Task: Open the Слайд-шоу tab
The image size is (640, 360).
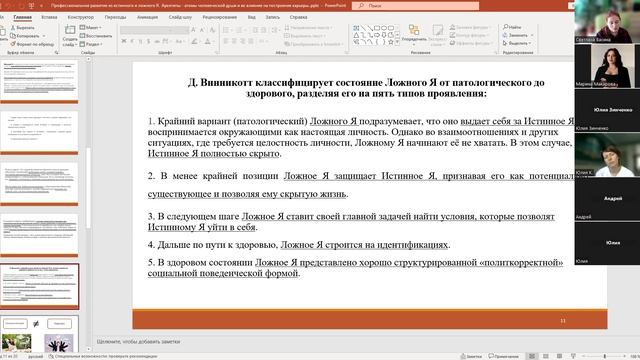Action: click(180, 17)
